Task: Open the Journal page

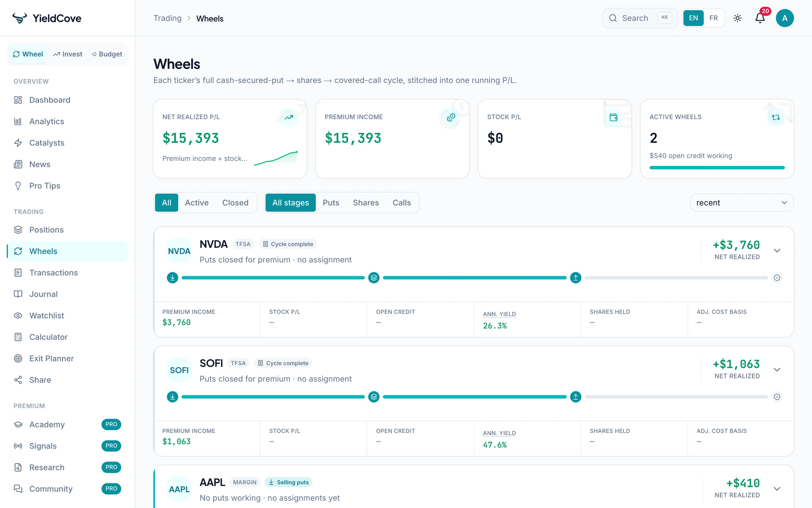Action: (67, 294)
